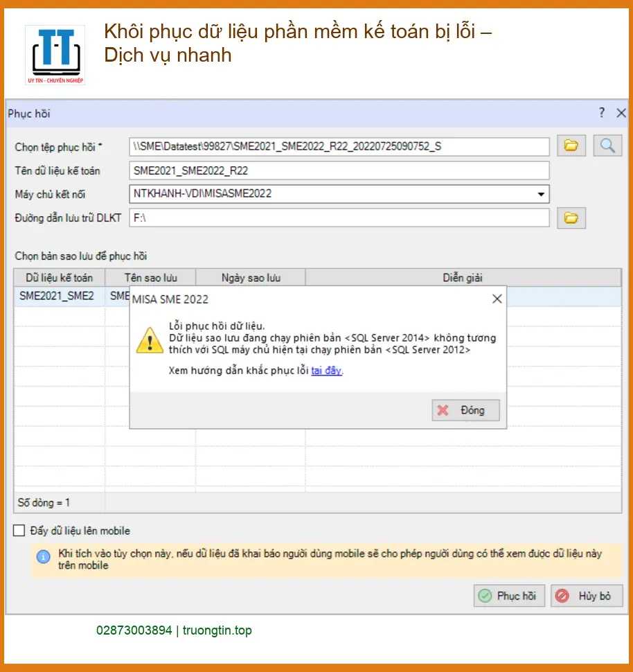Enable 'Đẩy dữ liệu lên mobile' checkbox

pos(19,531)
